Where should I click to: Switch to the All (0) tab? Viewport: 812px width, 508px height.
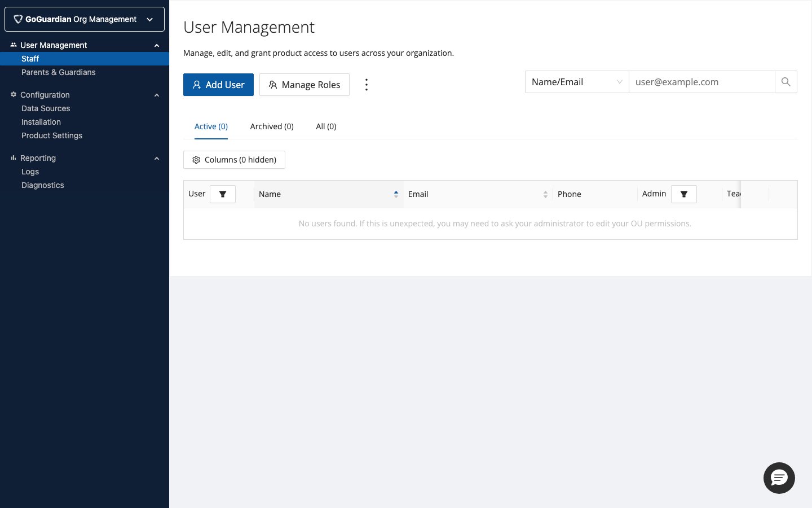pyautogui.click(x=326, y=126)
